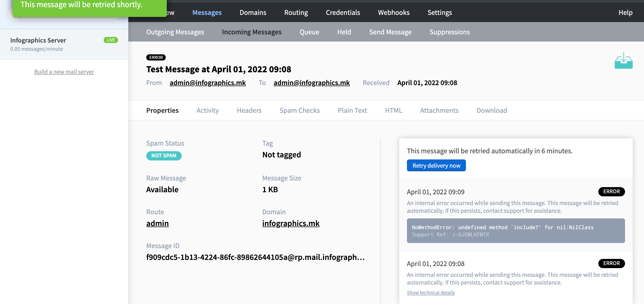644x304 pixels.
Task: Click the NOT SPAM status badge
Action: tap(164, 156)
